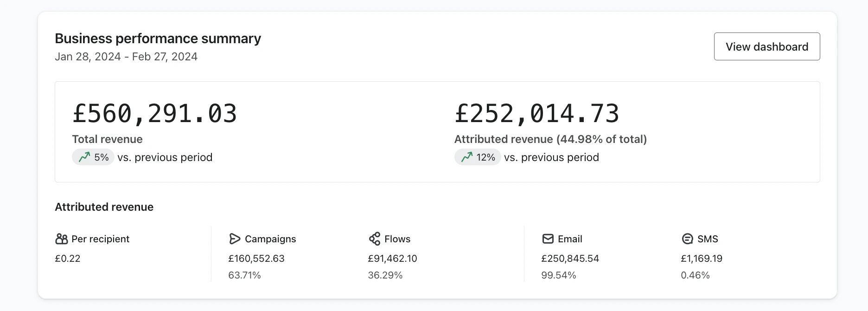This screenshot has height=311, width=868.
Task: Click the Campaigns paper plane icon
Action: coord(235,239)
